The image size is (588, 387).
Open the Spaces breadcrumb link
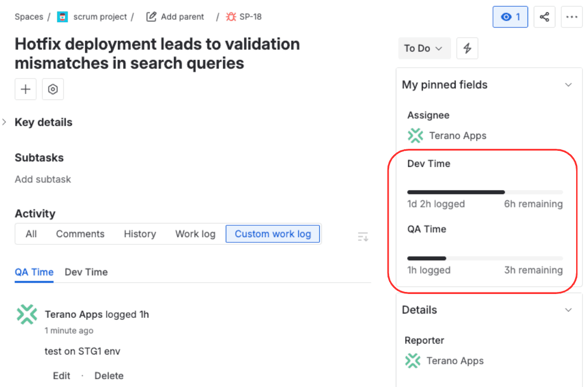29,17
